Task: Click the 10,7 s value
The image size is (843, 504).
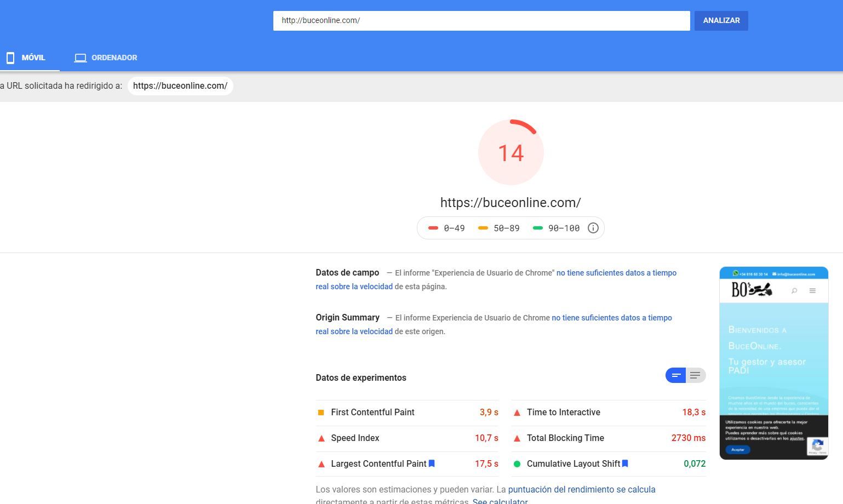Action: pos(486,438)
